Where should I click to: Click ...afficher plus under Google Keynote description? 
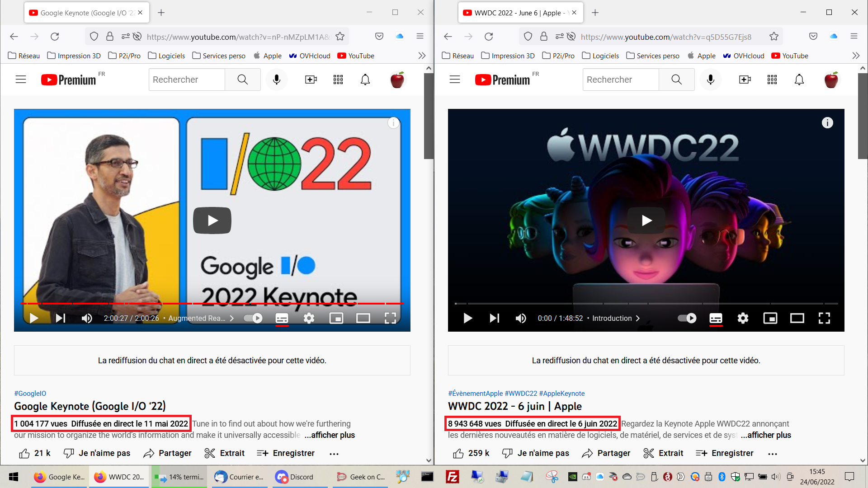click(x=330, y=435)
